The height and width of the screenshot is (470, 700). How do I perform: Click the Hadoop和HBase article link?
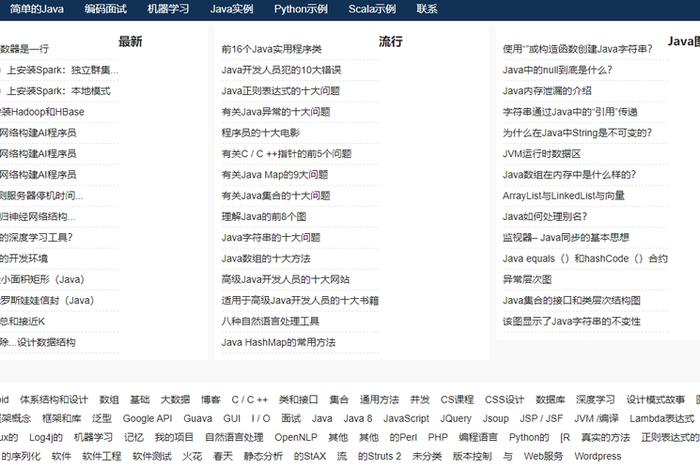click(x=42, y=112)
